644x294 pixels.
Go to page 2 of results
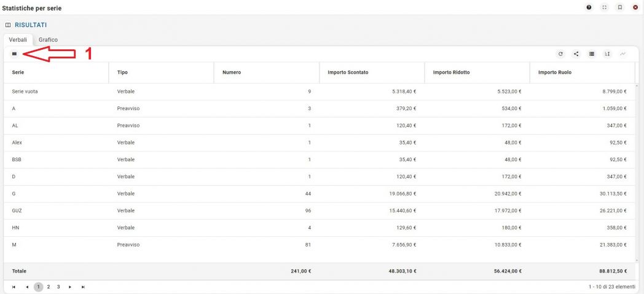49,287
